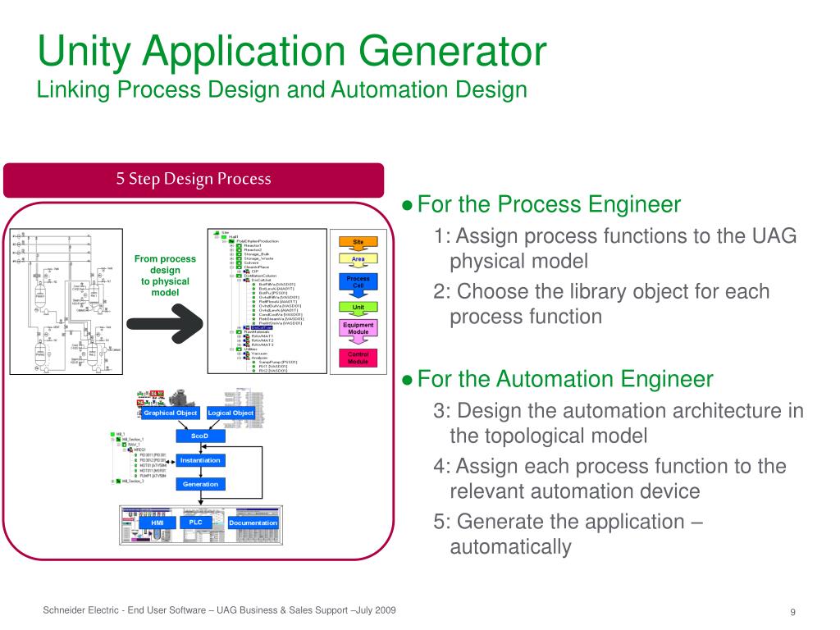Click the 5 Step Design Process banner
This screenshot has height=630, width=840.
(x=194, y=180)
